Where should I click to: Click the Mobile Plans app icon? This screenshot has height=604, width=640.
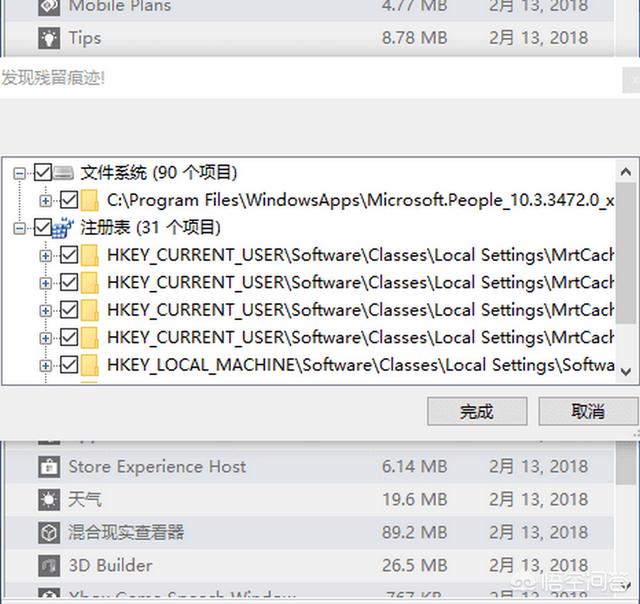tap(49, 7)
